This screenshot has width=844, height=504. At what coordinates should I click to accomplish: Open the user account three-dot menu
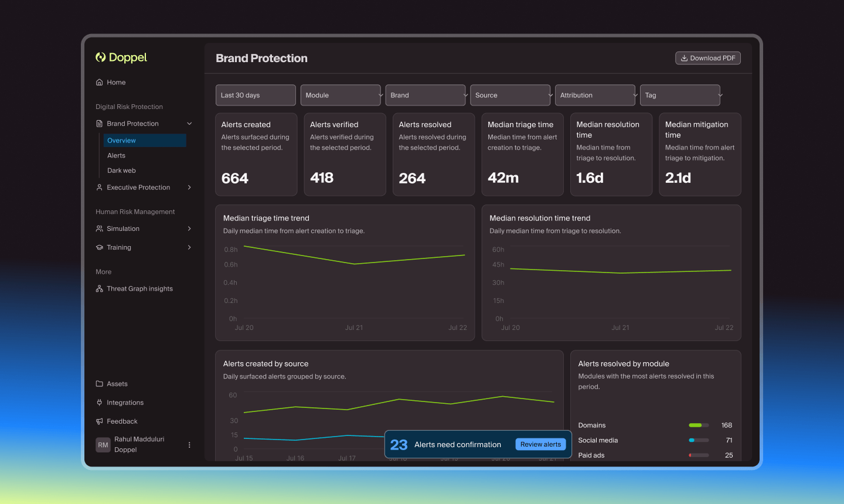pyautogui.click(x=189, y=445)
